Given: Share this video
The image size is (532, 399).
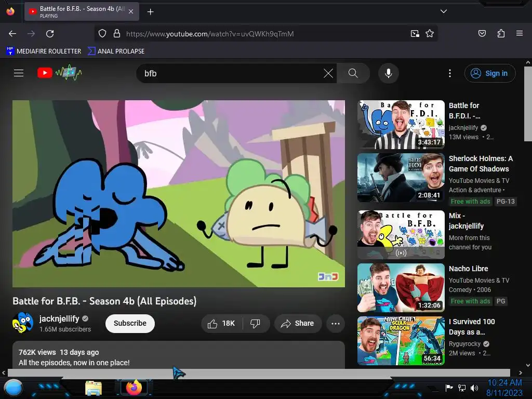Looking at the screenshot, I should 297,323.
